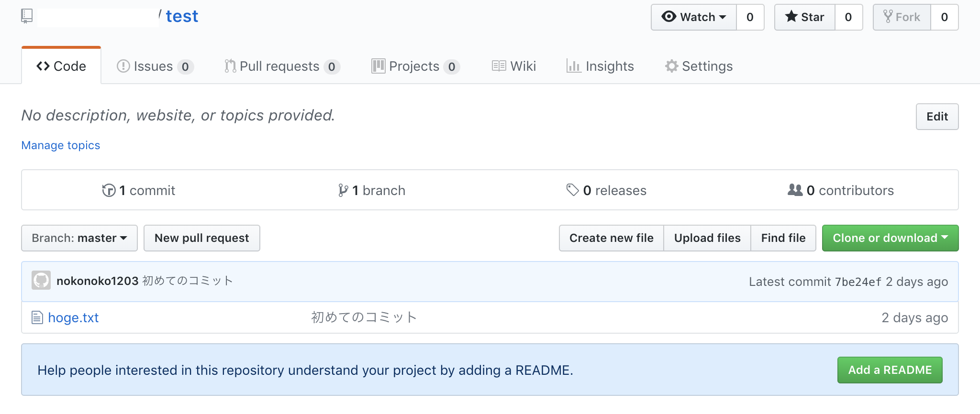Screen dimensions: 980x414
Task: View the 0 contributors page
Action: [x=841, y=190]
